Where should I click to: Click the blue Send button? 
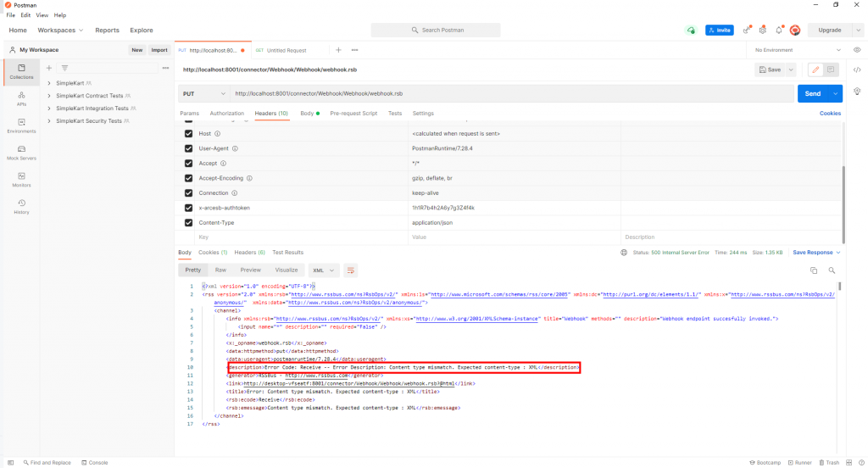pyautogui.click(x=813, y=93)
